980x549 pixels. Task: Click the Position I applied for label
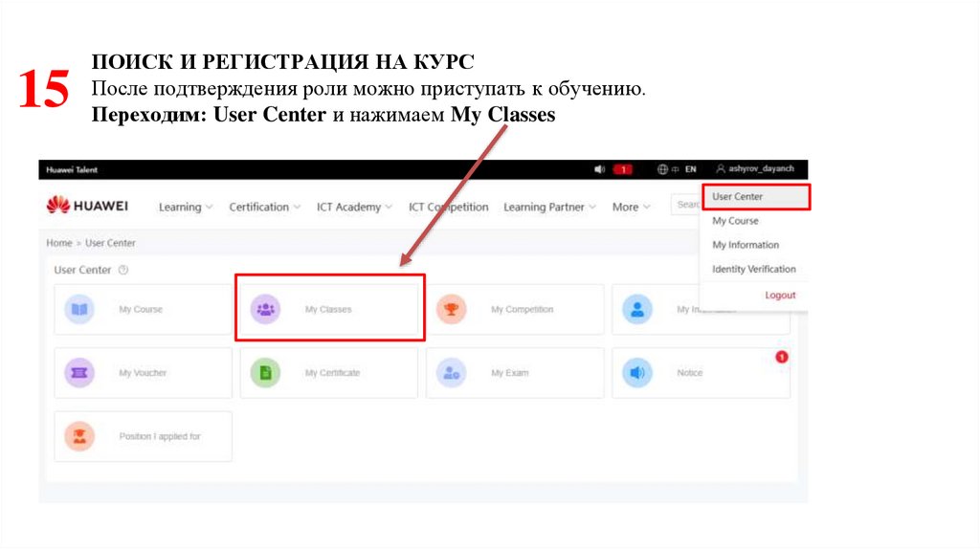(160, 436)
